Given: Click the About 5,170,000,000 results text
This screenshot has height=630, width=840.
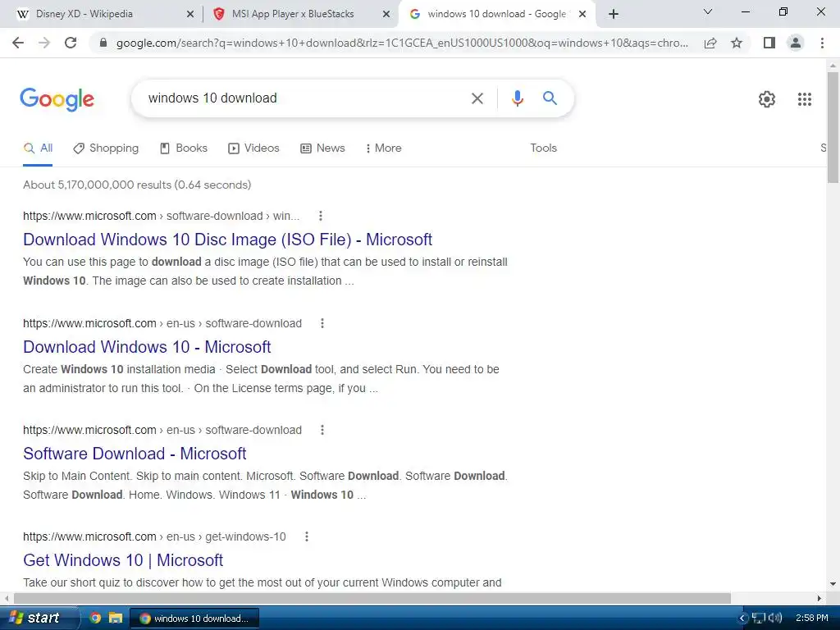Looking at the screenshot, I should [x=137, y=185].
